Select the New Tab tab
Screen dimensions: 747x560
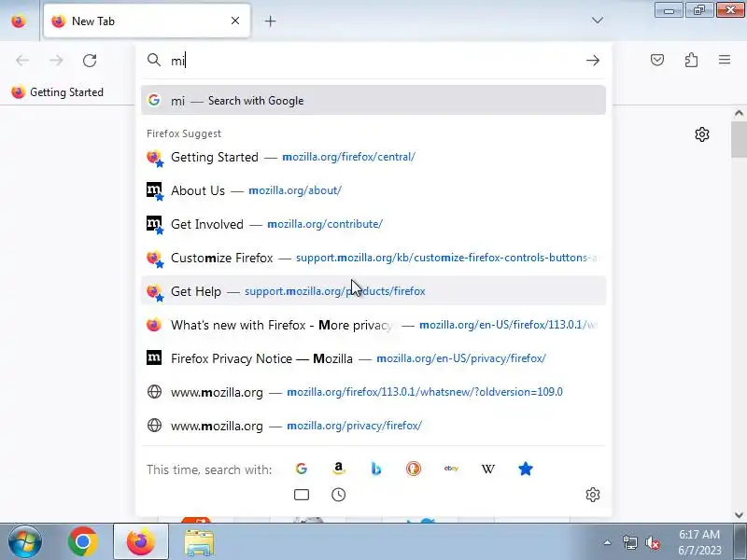[x=147, y=21]
